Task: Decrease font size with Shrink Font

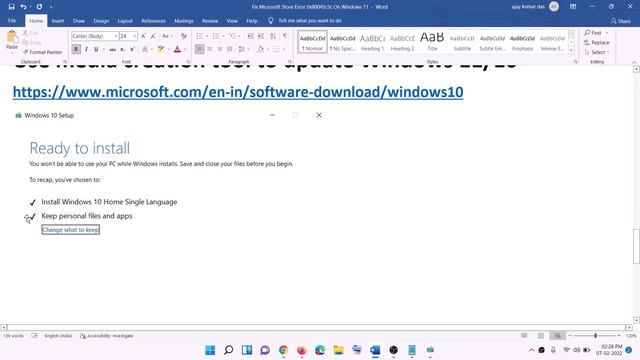Action: point(153,36)
